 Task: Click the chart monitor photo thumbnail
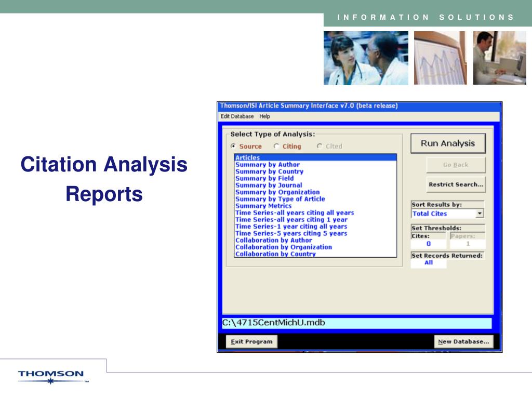click(441, 58)
